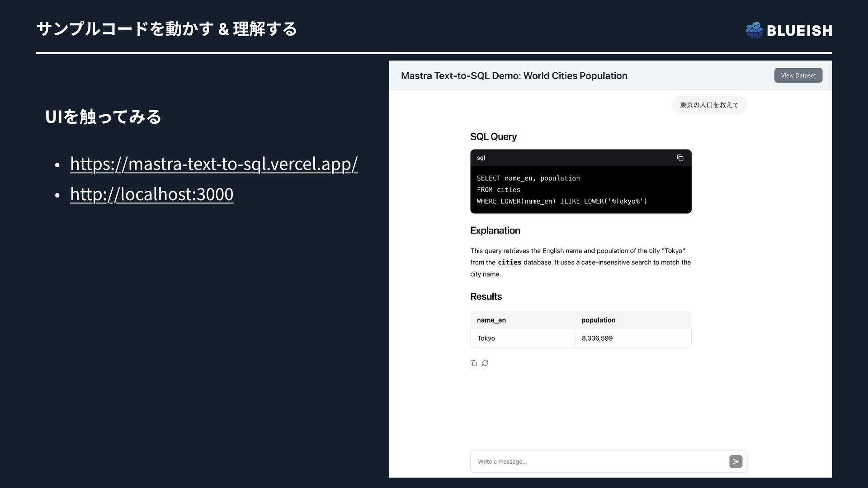Focus the Write a message input field
Viewport: 868px width, 488px height.
pos(597,461)
